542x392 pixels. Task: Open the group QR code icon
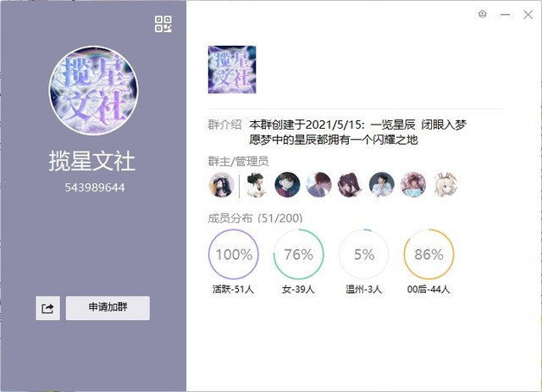163,24
